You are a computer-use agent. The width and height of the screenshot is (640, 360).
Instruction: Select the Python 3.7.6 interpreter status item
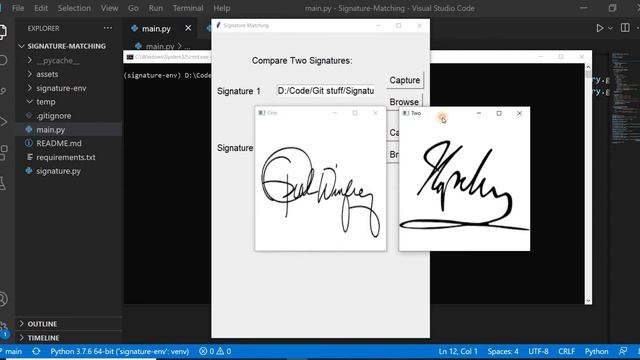[120, 351]
